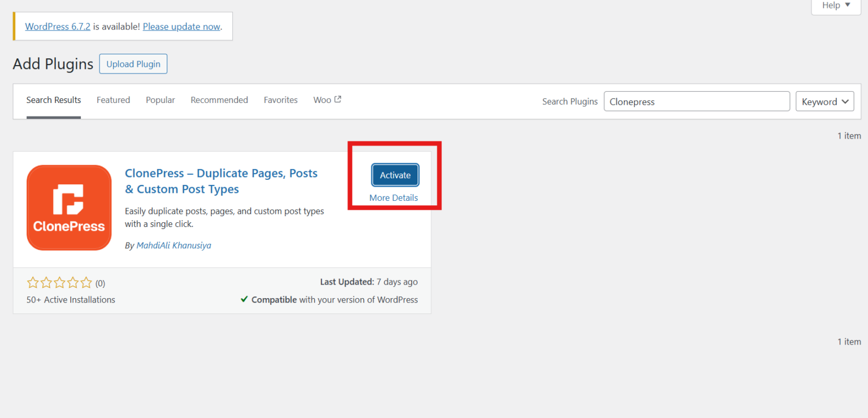Viewport: 868px width, 418px height.
Task: Visit MahdiAli Khanusiya's author page
Action: pos(173,245)
